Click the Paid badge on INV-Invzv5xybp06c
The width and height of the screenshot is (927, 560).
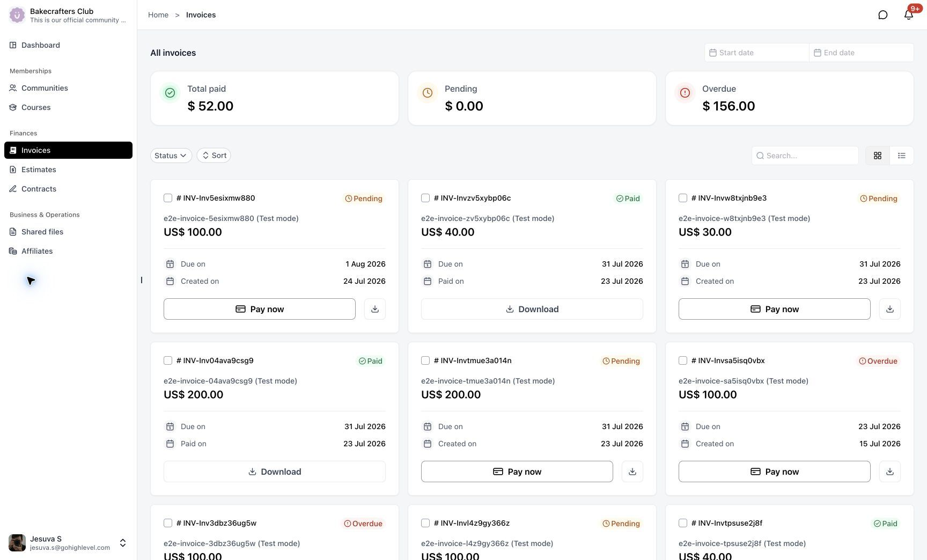pyautogui.click(x=628, y=198)
